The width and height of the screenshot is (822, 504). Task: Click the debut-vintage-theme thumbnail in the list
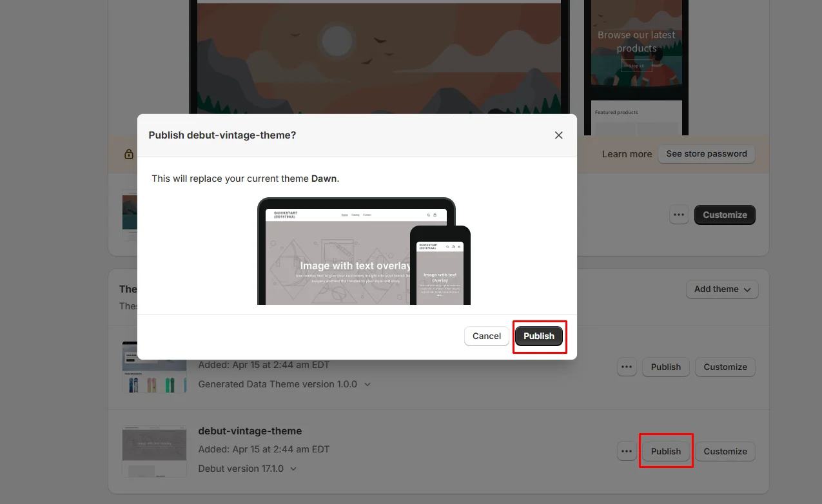click(x=154, y=451)
